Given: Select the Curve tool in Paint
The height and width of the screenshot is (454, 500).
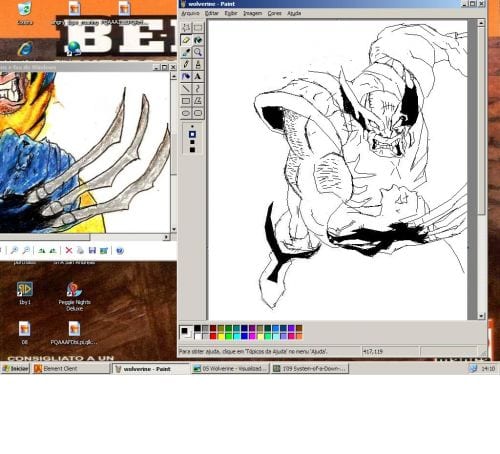Looking at the screenshot, I should 198,89.
